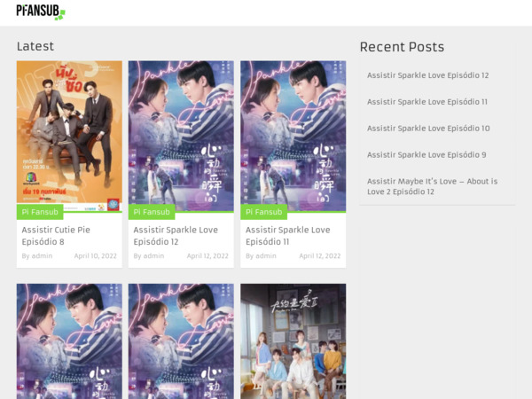Viewport: 532px width, 399px height.
Task: Click the Recent Posts heading
Action: [402, 47]
